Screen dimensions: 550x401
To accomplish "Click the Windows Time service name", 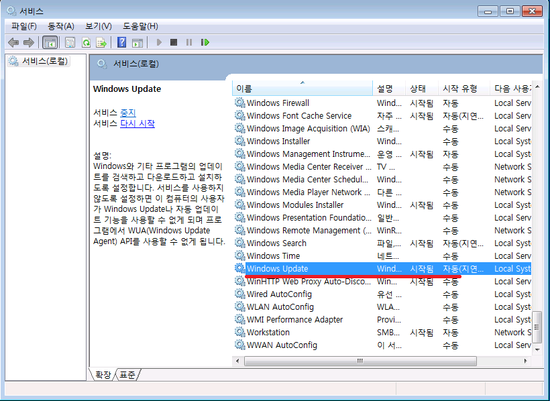I will (273, 256).
